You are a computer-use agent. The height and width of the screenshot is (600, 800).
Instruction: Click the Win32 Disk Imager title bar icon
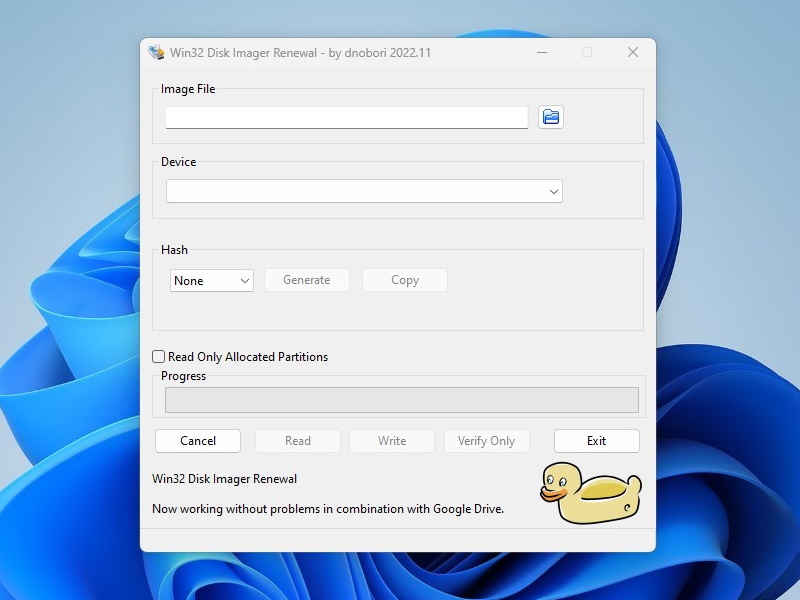pyautogui.click(x=157, y=52)
